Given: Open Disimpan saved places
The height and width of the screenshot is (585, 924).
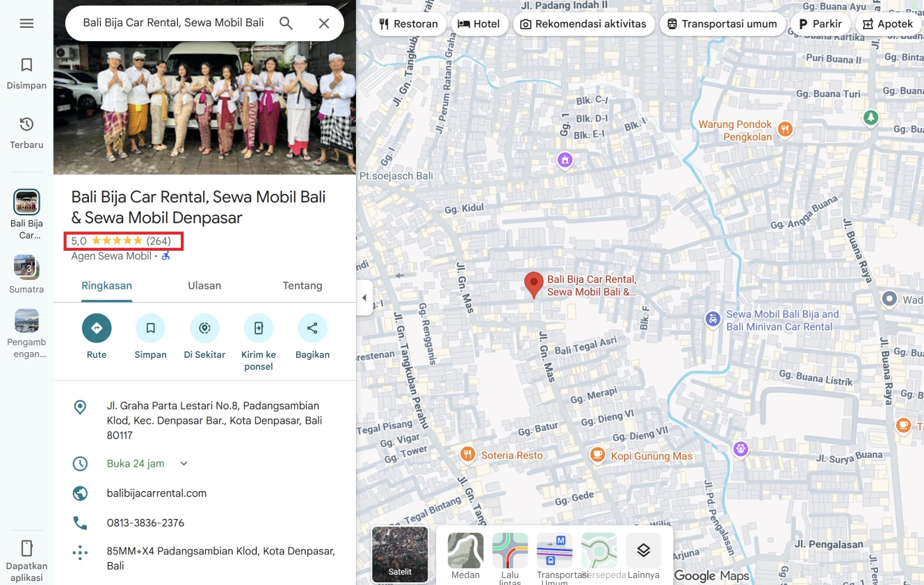Looking at the screenshot, I should click(x=26, y=74).
